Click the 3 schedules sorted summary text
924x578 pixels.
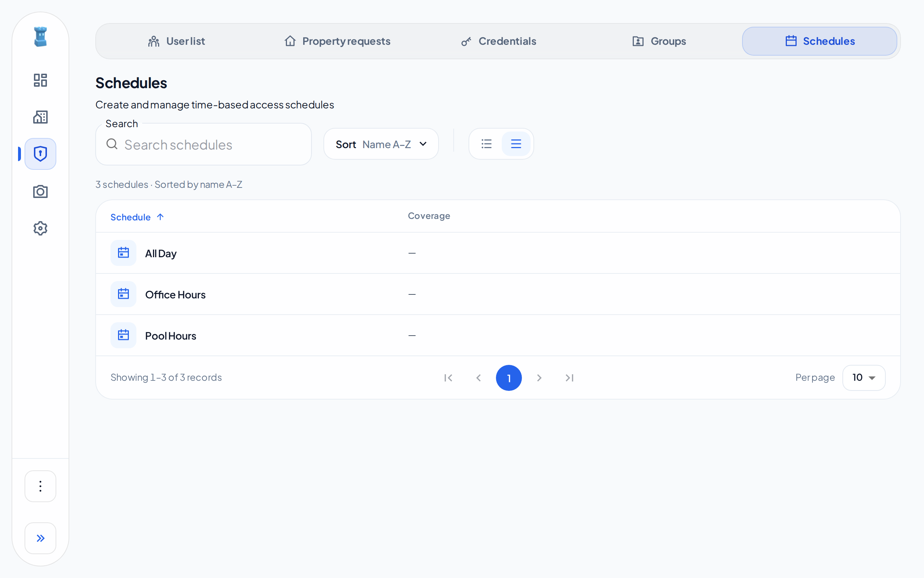[169, 185]
